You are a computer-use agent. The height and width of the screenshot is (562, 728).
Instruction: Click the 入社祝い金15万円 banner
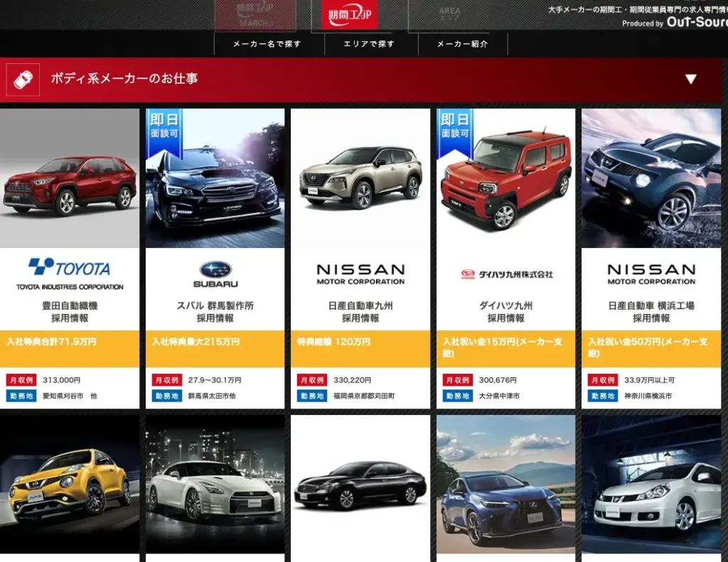pyautogui.click(x=505, y=349)
